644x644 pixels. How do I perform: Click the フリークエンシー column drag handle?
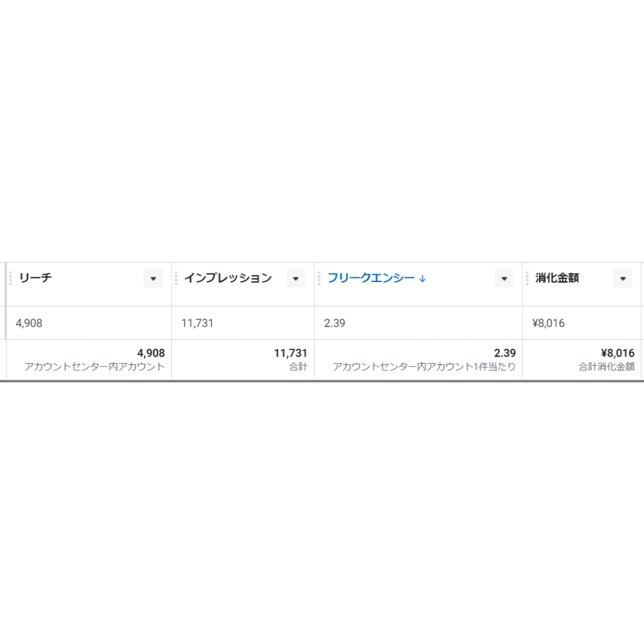click(319, 278)
